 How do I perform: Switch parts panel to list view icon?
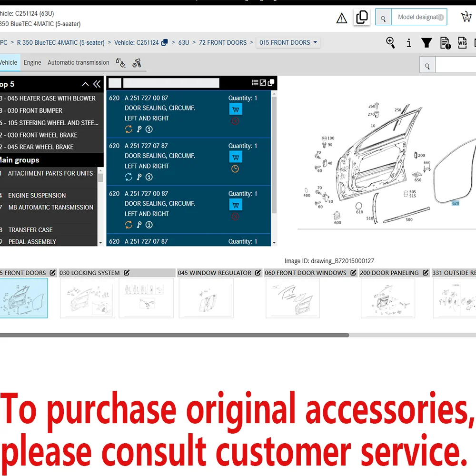[255, 82]
